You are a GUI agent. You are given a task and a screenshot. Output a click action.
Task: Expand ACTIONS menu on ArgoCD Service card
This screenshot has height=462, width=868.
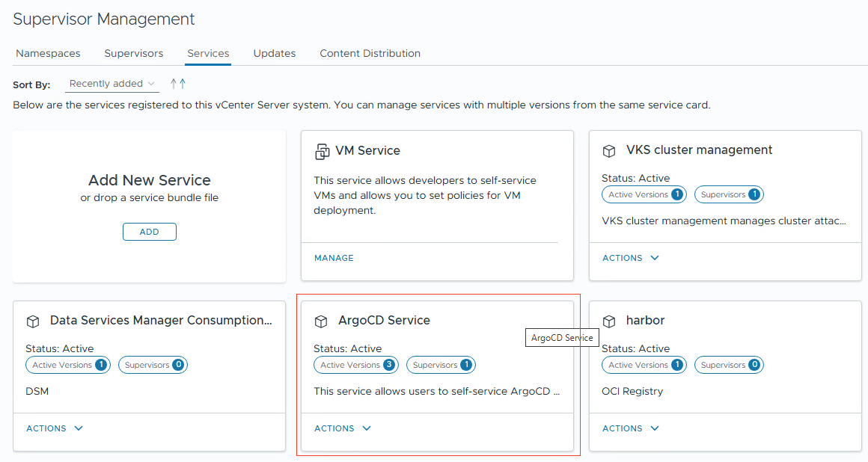(343, 428)
